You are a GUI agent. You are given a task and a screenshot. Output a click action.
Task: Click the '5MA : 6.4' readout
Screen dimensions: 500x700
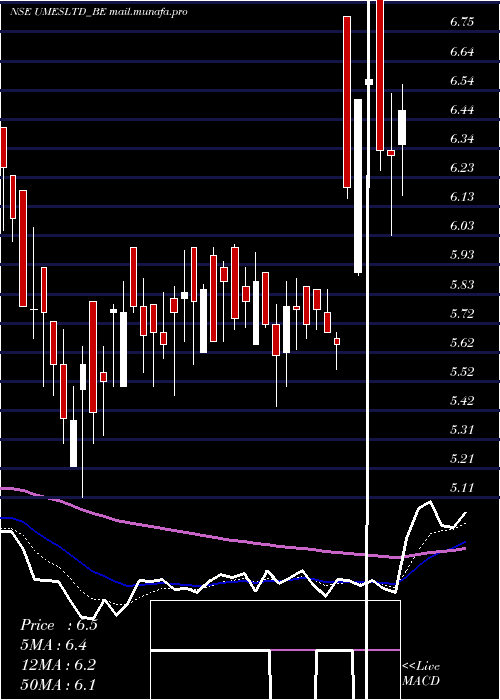[54, 645]
